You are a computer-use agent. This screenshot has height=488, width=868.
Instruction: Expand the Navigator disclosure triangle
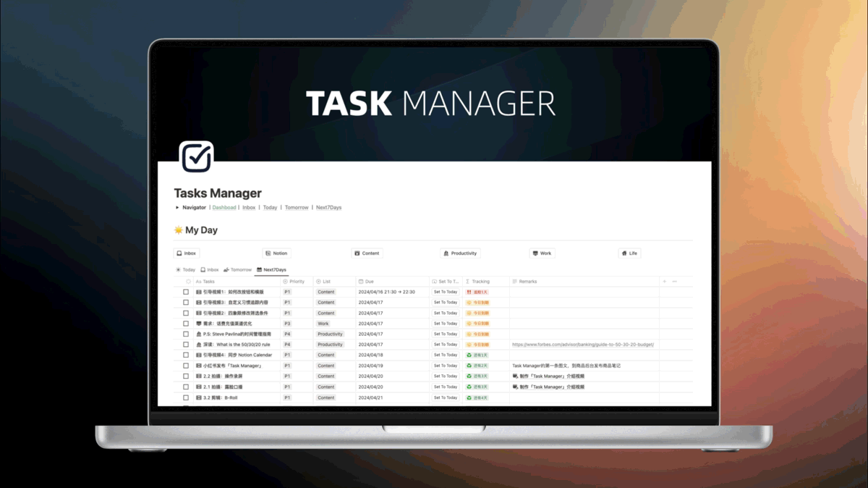click(176, 207)
